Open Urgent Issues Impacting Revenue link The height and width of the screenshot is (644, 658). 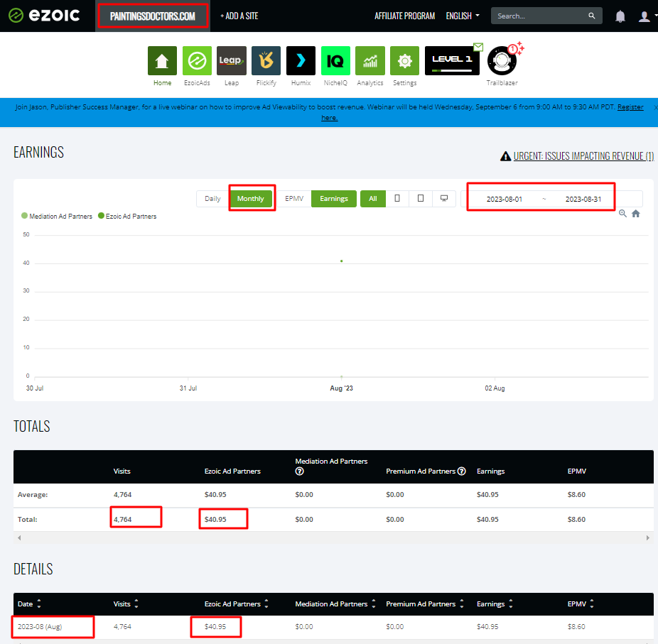[583, 156]
